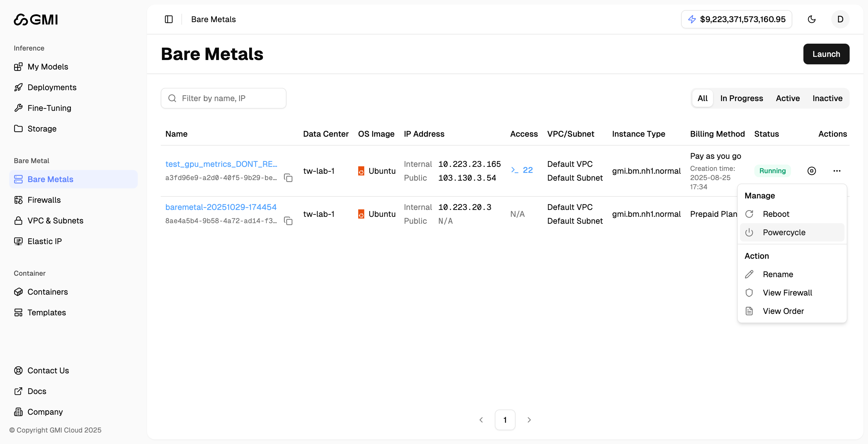Copy the test_gpu_metrics instance ID
This screenshot has height=444, width=868.
[288, 178]
